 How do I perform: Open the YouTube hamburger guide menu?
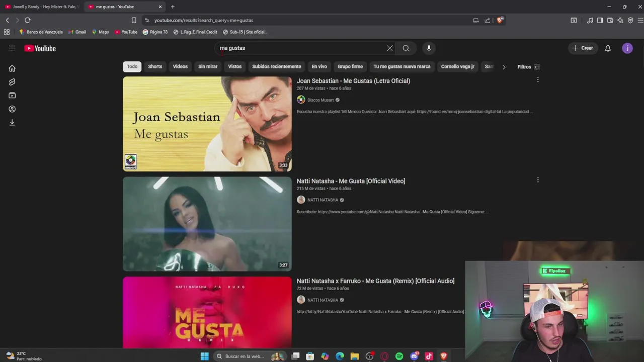click(12, 48)
